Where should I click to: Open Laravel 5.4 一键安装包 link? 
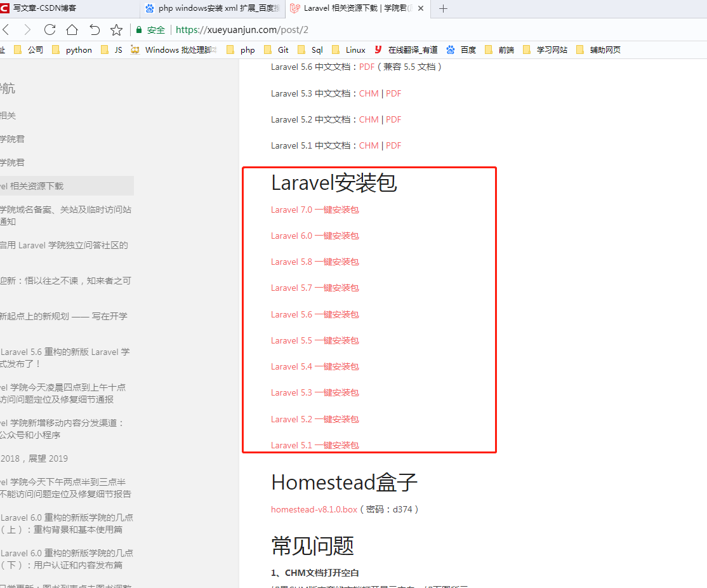point(315,367)
